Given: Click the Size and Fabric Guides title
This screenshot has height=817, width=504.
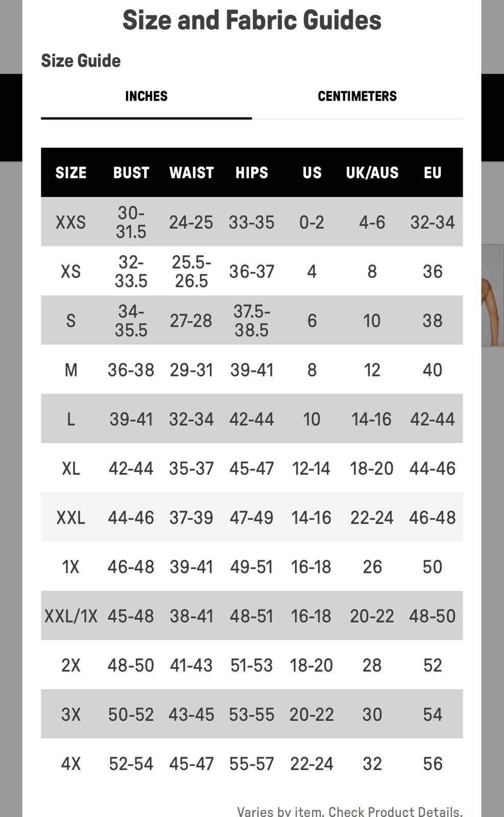Looking at the screenshot, I should tap(252, 20).
